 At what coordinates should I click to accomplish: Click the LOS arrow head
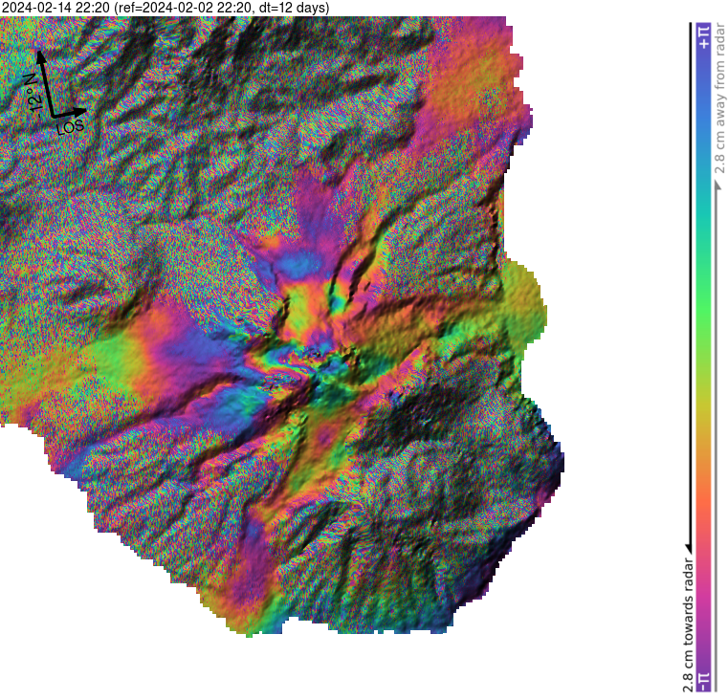(79, 111)
